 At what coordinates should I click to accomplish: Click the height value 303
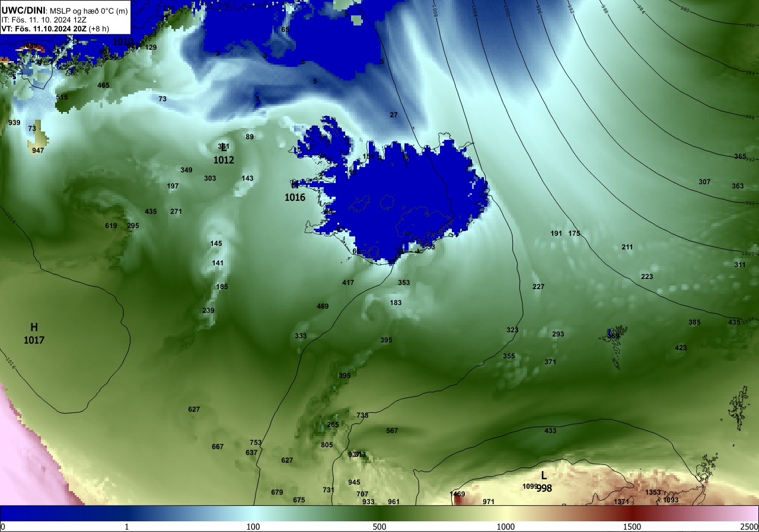tap(210, 178)
